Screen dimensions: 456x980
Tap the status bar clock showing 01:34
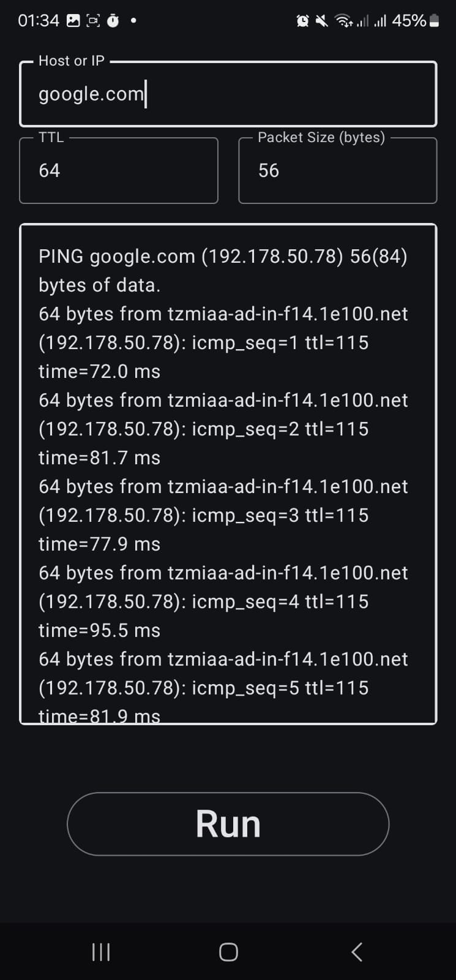[39, 21]
